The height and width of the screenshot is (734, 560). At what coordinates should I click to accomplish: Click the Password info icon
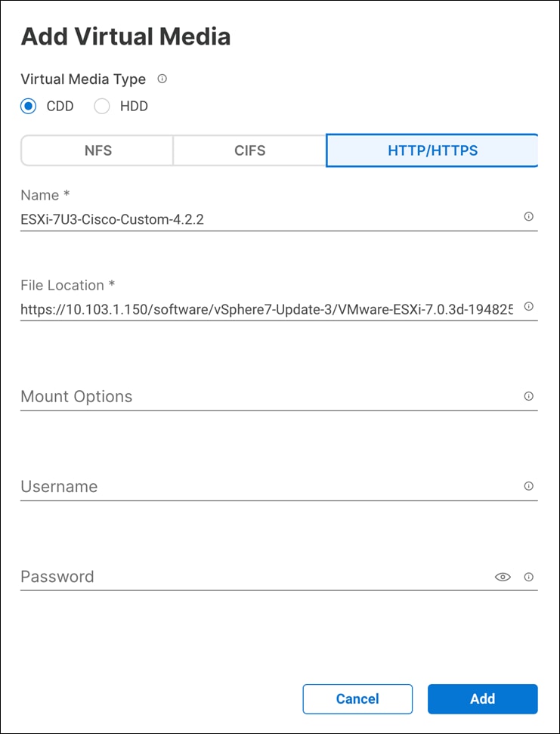click(528, 577)
